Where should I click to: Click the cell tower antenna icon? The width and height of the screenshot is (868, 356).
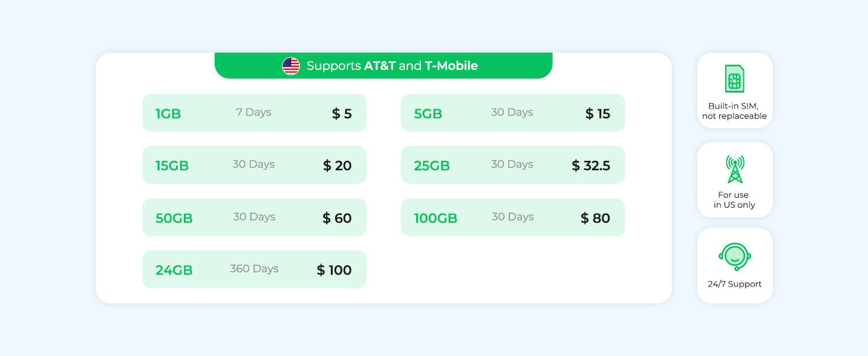point(735,169)
